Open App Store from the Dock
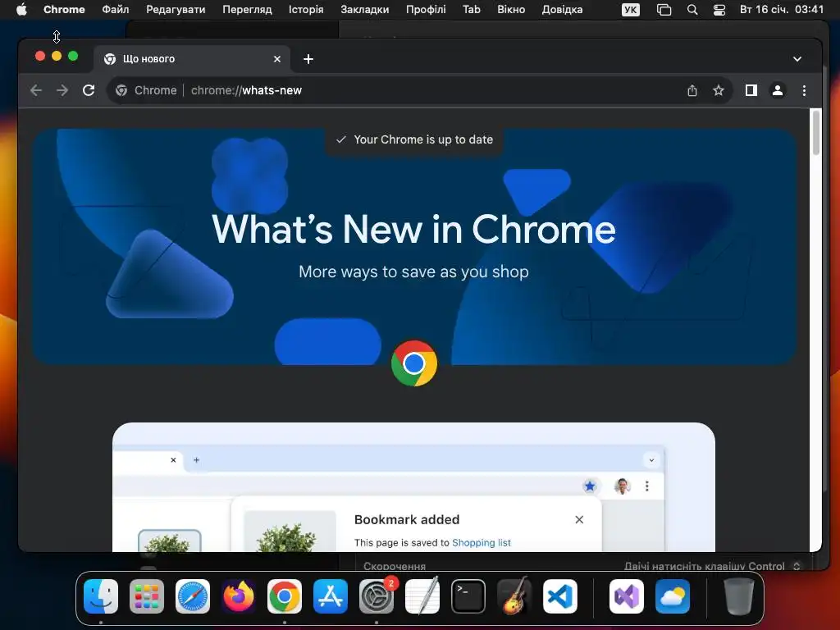Viewport: 840px width, 630px height. click(331, 596)
